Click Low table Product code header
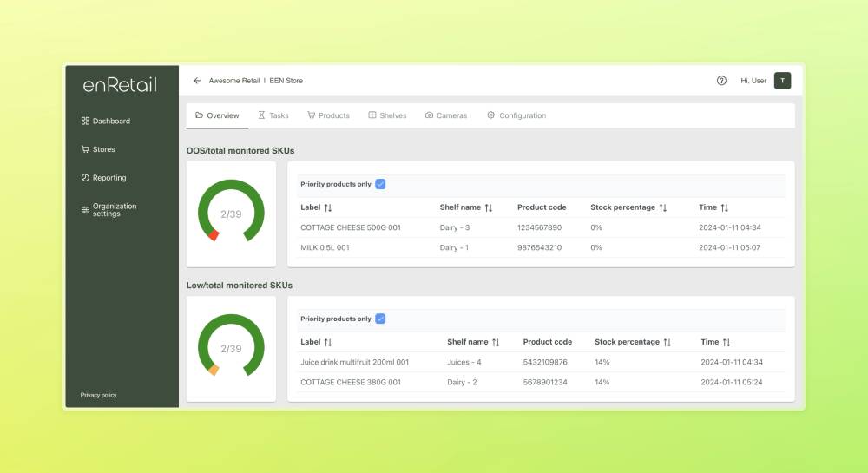Image resolution: width=868 pixels, height=473 pixels. pos(548,342)
